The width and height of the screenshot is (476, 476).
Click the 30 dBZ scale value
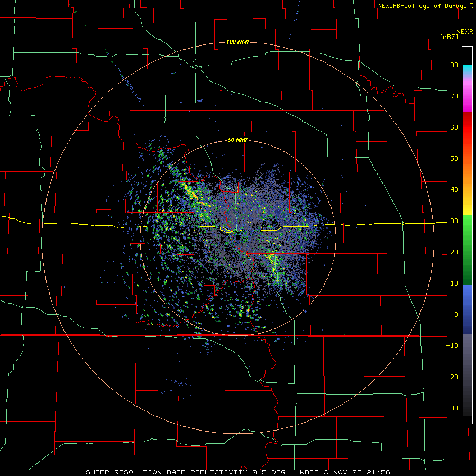pos(454,221)
